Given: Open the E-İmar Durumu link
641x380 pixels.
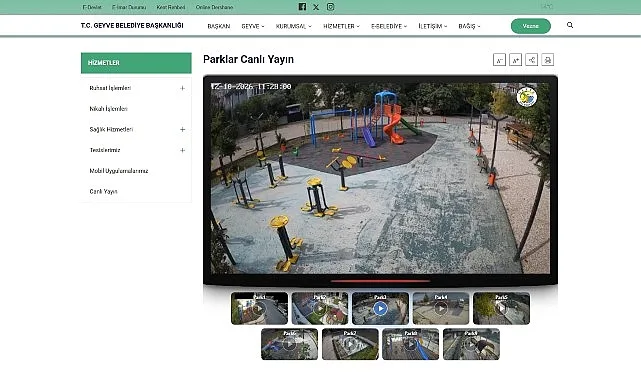Looking at the screenshot, I should click(x=129, y=7).
